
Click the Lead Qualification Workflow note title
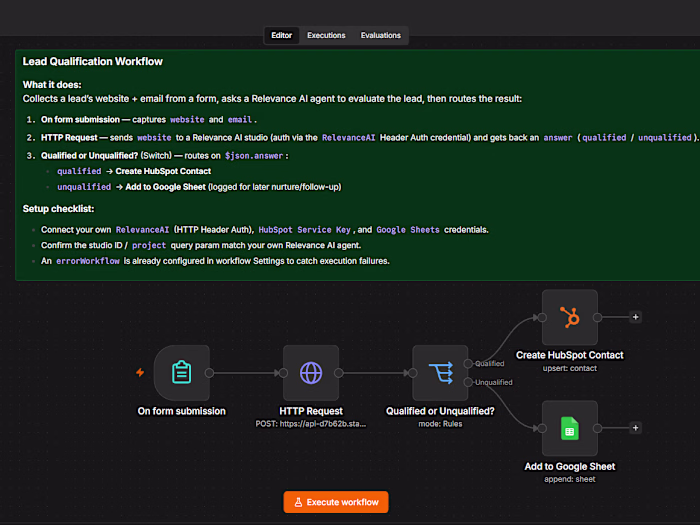tap(92, 62)
